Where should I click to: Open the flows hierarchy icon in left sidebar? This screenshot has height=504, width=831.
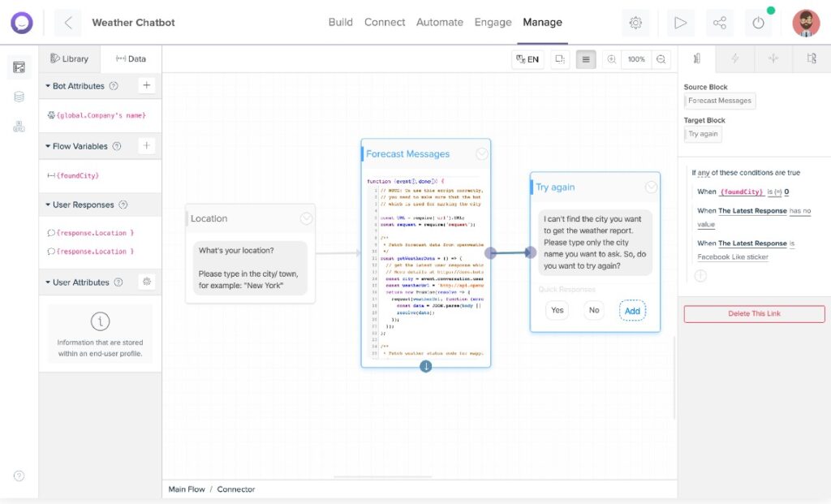tap(19, 123)
